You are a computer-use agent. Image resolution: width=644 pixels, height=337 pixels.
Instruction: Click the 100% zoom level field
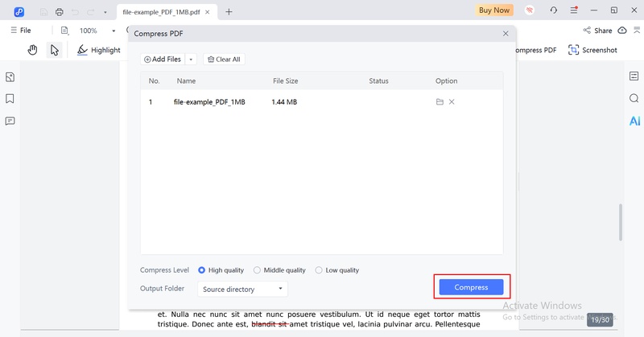tap(89, 31)
